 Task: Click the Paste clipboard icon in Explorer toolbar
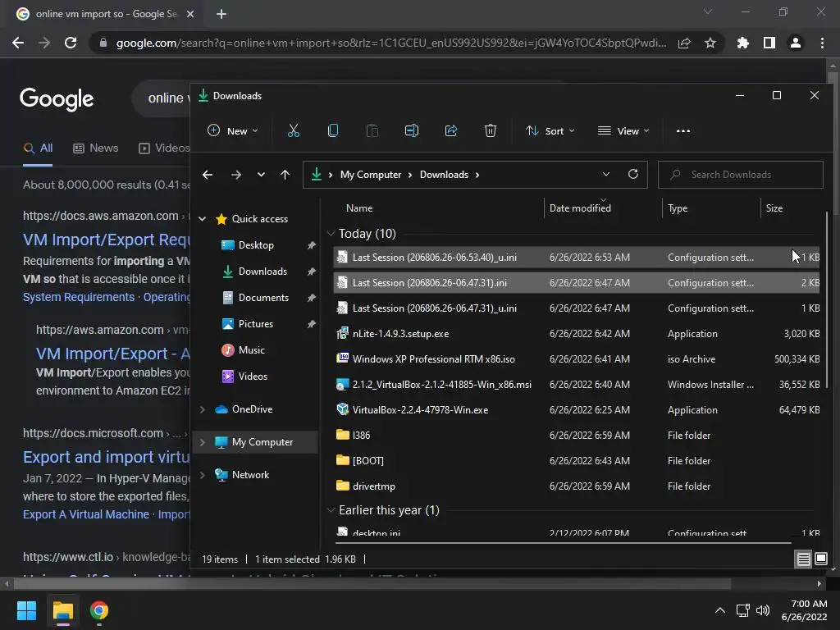click(x=372, y=130)
